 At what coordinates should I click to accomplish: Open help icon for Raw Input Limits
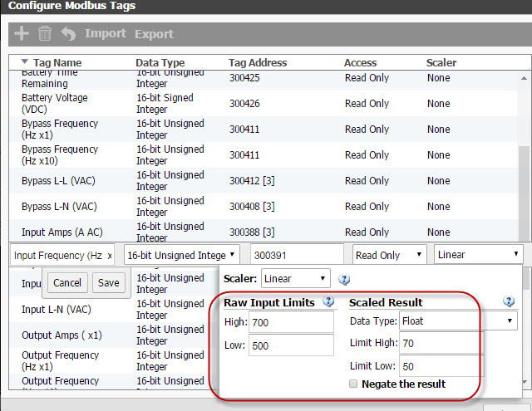tap(328, 301)
